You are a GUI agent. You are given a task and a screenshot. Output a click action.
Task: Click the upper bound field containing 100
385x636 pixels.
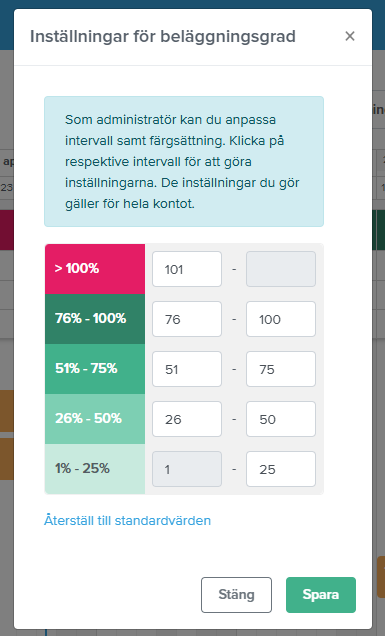point(281,319)
